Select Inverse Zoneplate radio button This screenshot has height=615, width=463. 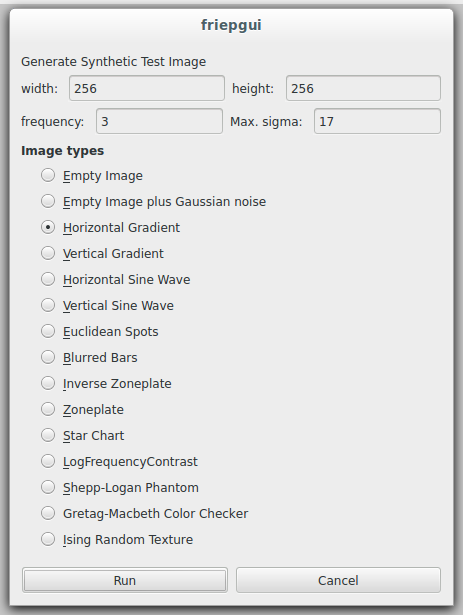(48, 383)
